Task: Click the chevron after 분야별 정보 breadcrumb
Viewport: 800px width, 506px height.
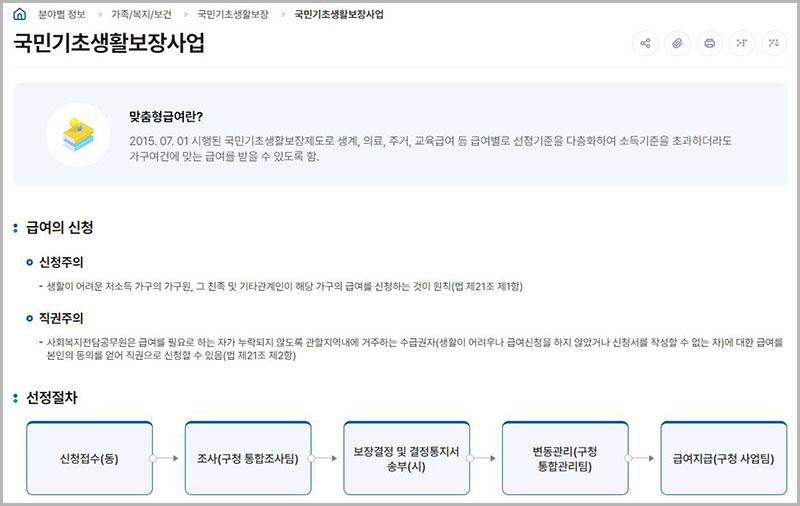Action: [97, 15]
